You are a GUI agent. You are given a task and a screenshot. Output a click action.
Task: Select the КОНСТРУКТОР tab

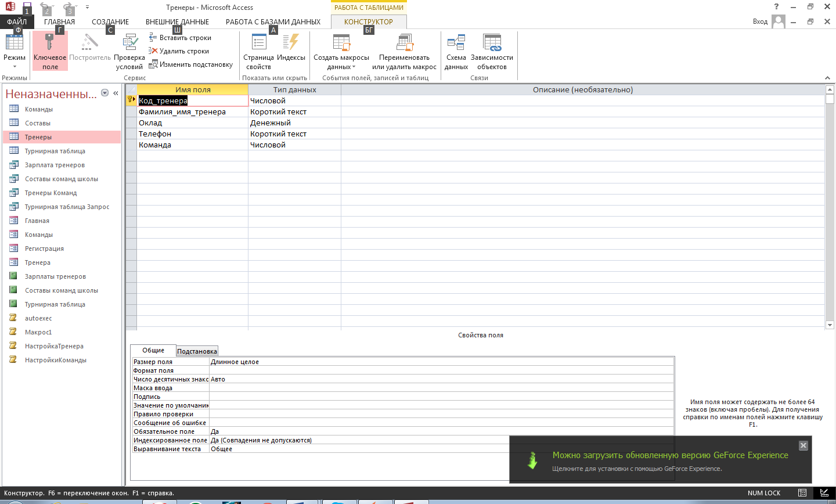coord(369,22)
